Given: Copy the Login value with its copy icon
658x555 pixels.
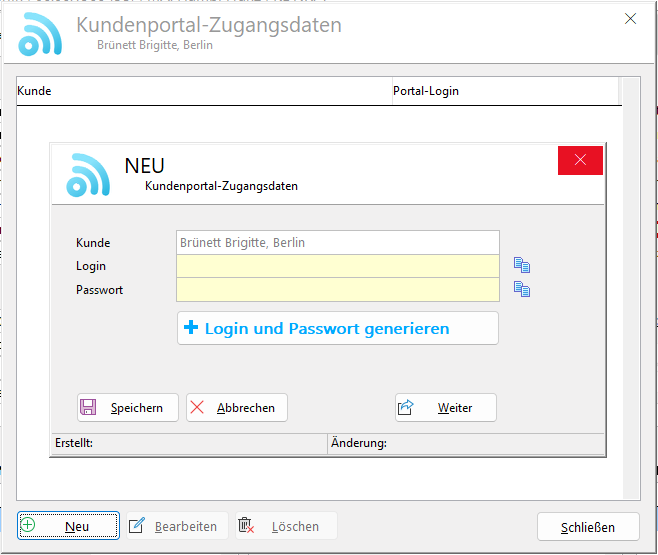Looking at the screenshot, I should tap(521, 266).
